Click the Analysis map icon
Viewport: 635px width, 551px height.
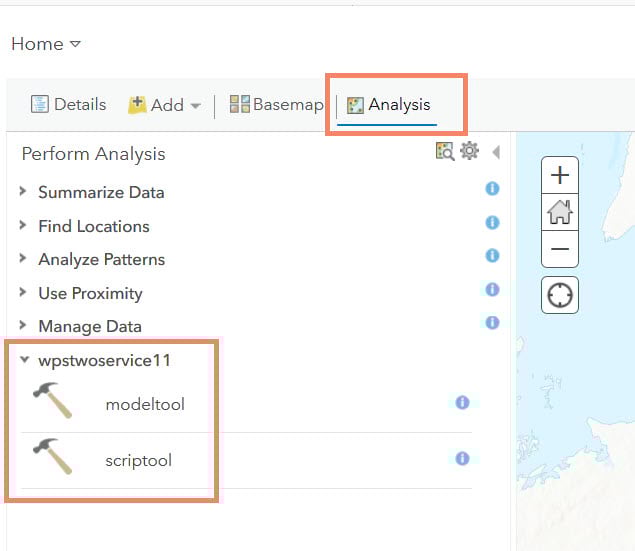(355, 105)
